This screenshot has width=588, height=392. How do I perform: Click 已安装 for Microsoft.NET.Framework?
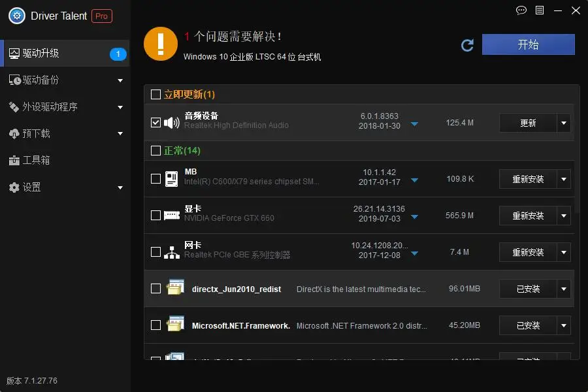[528, 325]
